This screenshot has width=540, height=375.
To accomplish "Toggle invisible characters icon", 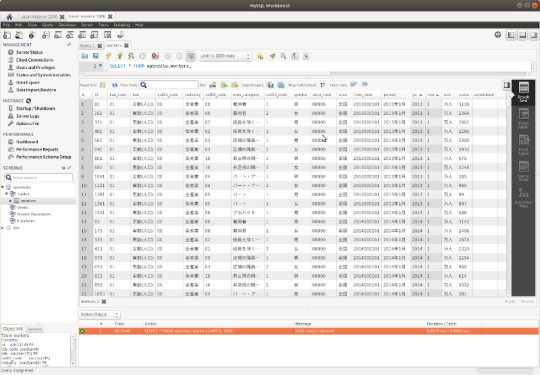I will point(295,56).
